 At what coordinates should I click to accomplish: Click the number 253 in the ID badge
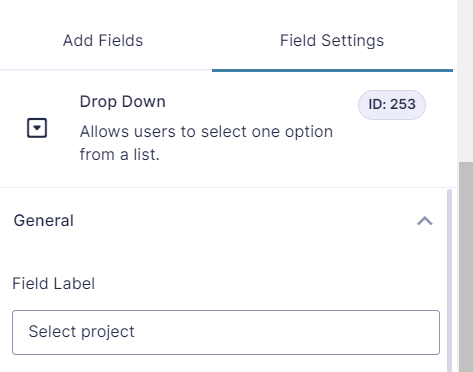[x=403, y=105]
